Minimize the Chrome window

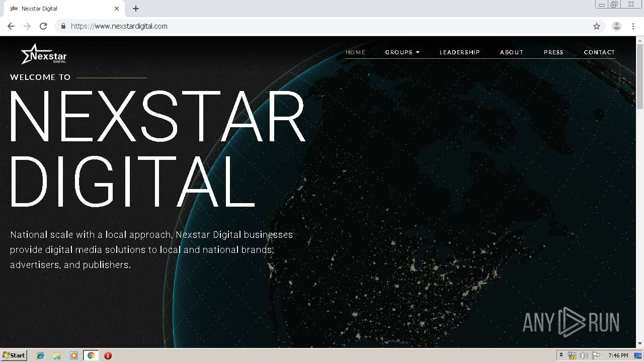tap(602, 5)
